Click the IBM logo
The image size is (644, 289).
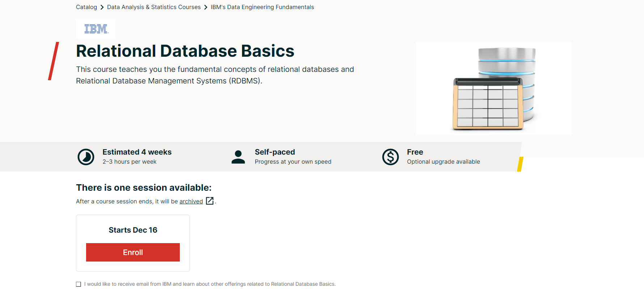[x=96, y=29]
